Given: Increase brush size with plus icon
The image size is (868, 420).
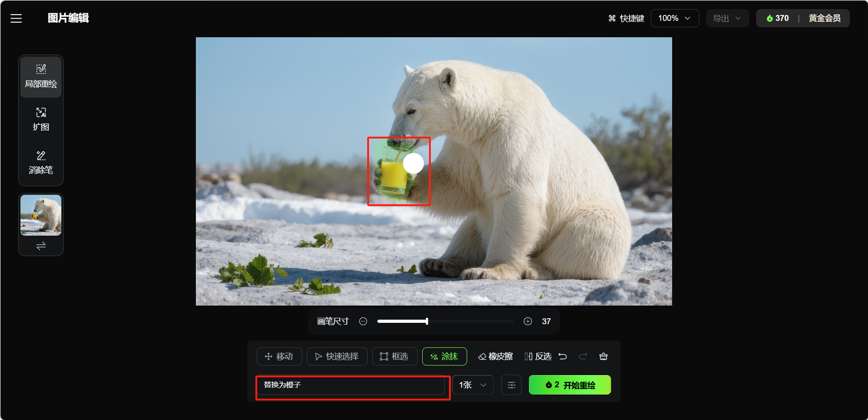Looking at the screenshot, I should pos(528,321).
